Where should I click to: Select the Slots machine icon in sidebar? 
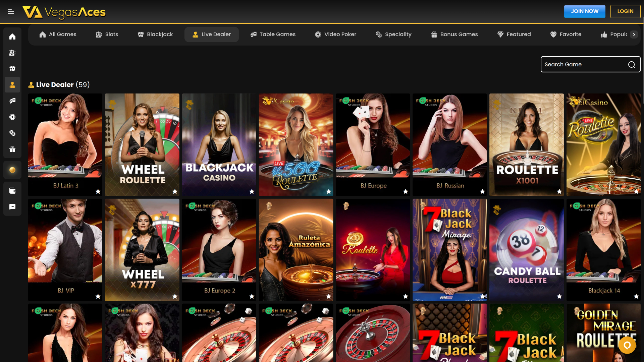pyautogui.click(x=12, y=53)
